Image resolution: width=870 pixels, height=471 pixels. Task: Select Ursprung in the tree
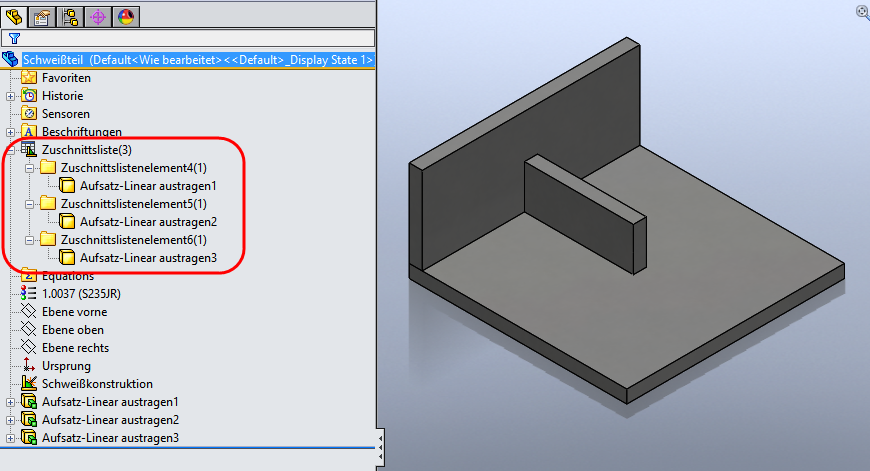pos(66,366)
